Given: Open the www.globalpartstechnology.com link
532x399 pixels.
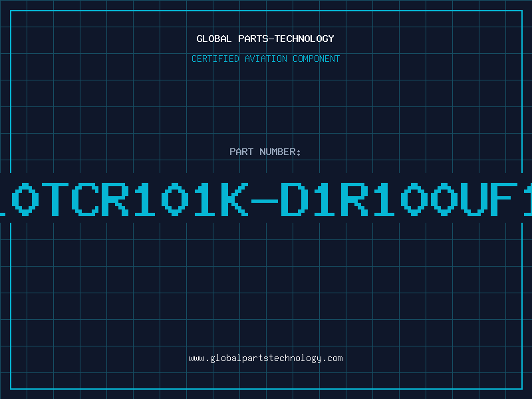Looking at the screenshot, I should (x=265, y=358).
